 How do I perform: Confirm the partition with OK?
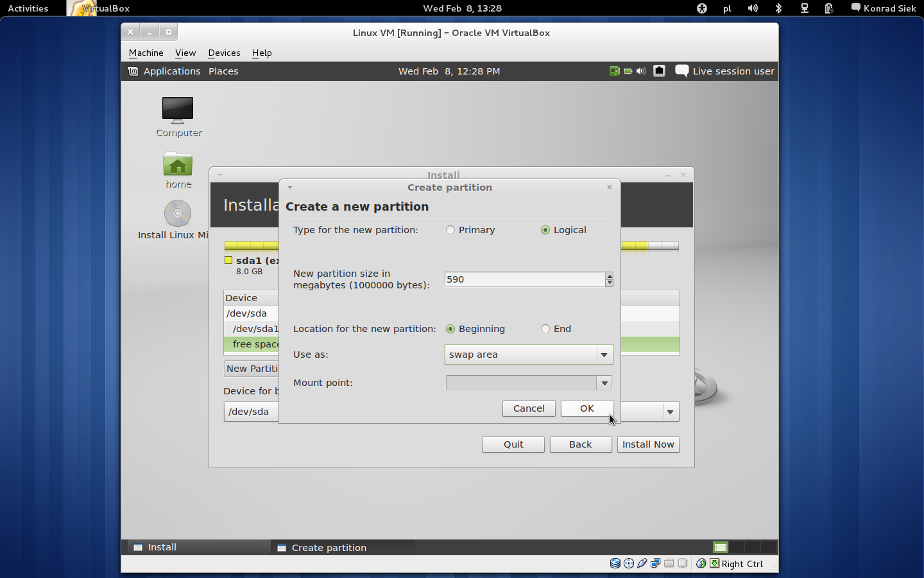pyautogui.click(x=587, y=408)
